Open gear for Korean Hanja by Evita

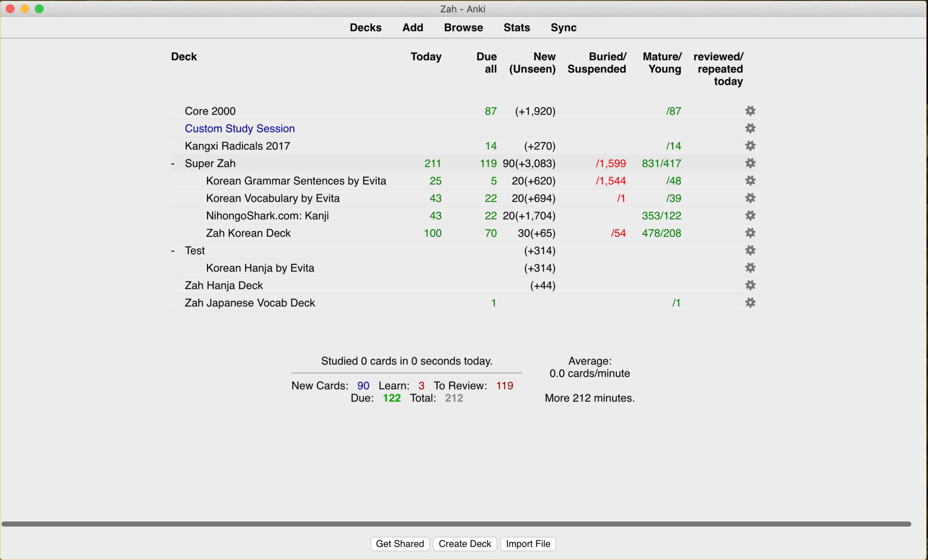(x=750, y=268)
